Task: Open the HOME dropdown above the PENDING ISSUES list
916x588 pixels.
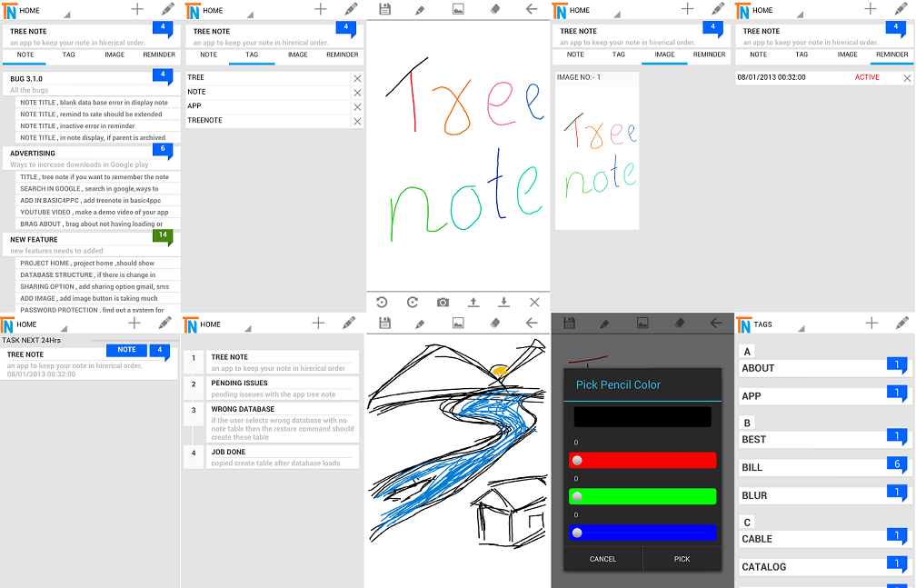Action: [217, 324]
